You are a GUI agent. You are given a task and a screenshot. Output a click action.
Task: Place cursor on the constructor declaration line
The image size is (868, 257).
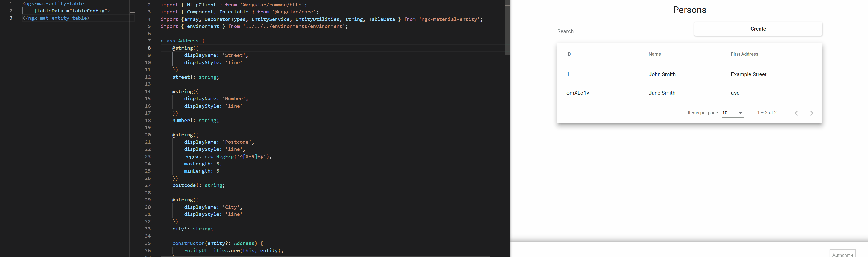coord(217,243)
